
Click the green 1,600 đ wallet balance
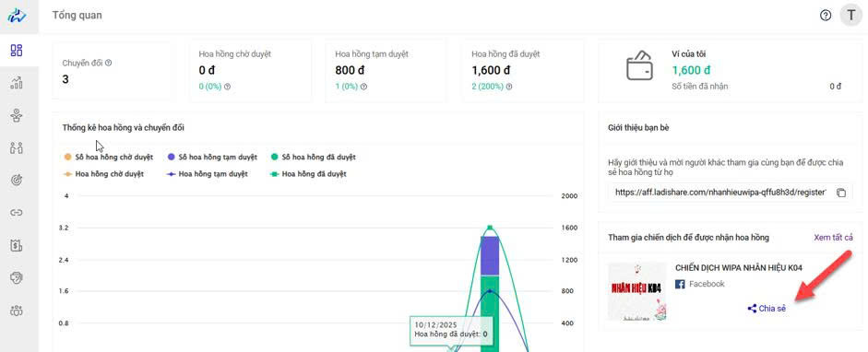coord(692,71)
